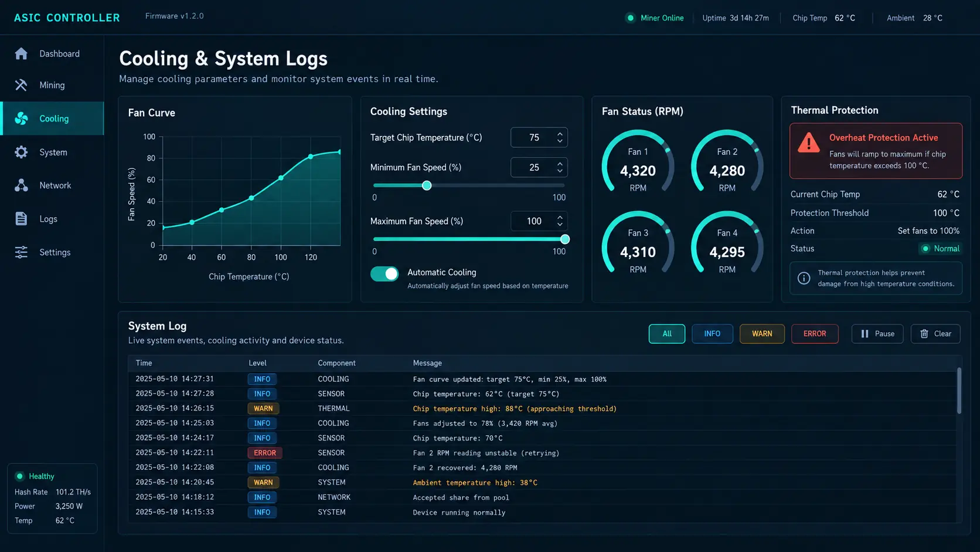Viewport: 980px width, 552px height.
Task: Click the Fan 4 RPM gauge
Action: click(727, 242)
